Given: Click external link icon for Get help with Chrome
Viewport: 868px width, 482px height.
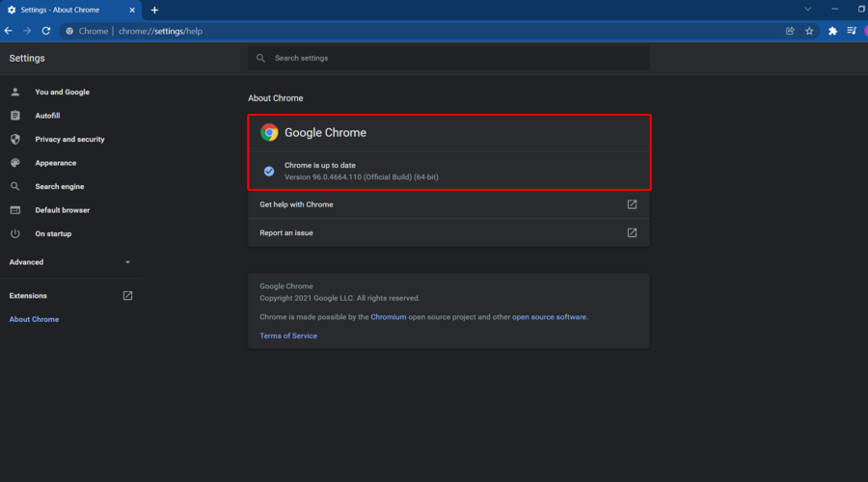Looking at the screenshot, I should coord(632,204).
